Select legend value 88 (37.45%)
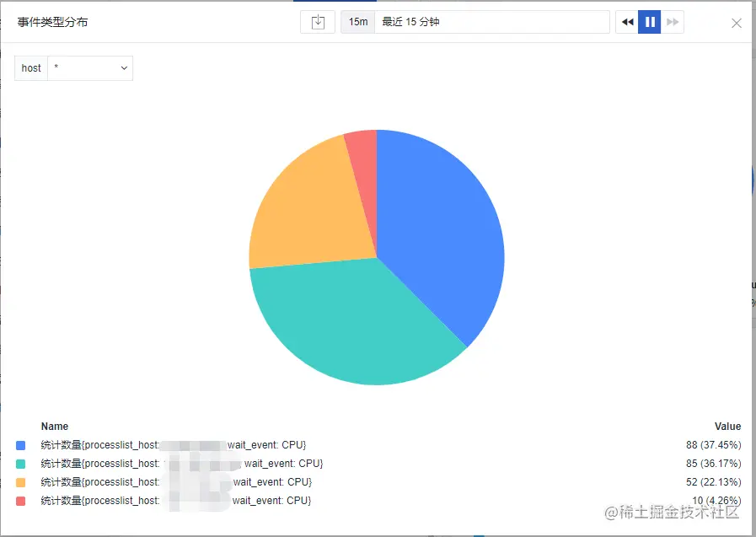The width and height of the screenshot is (756, 537). [x=714, y=445]
